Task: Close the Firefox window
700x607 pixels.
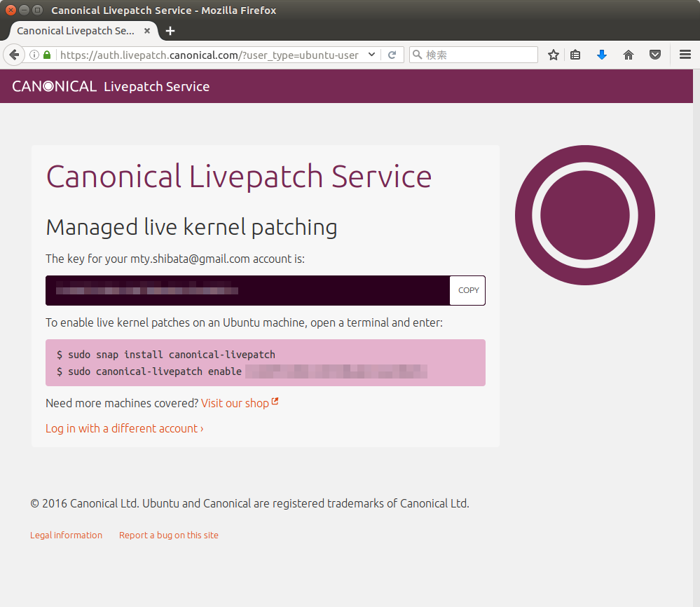Action: click(11, 10)
